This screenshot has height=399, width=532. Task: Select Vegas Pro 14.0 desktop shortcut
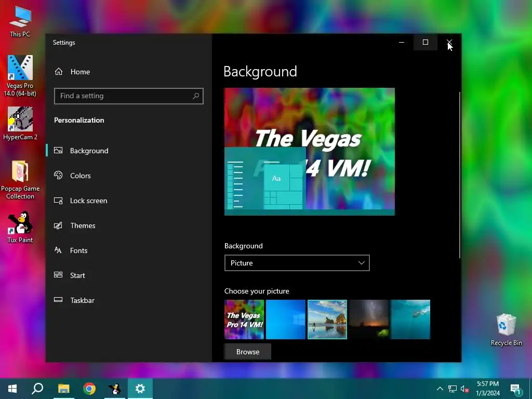click(20, 76)
